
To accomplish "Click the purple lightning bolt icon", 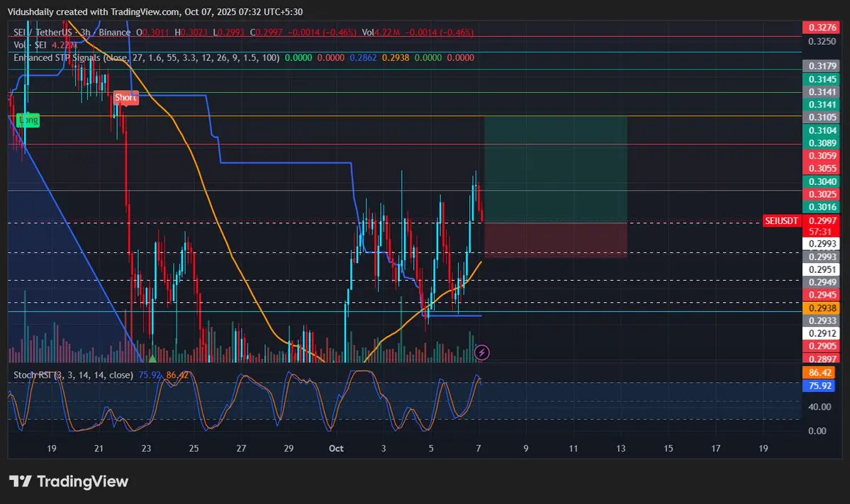I will click(x=481, y=353).
